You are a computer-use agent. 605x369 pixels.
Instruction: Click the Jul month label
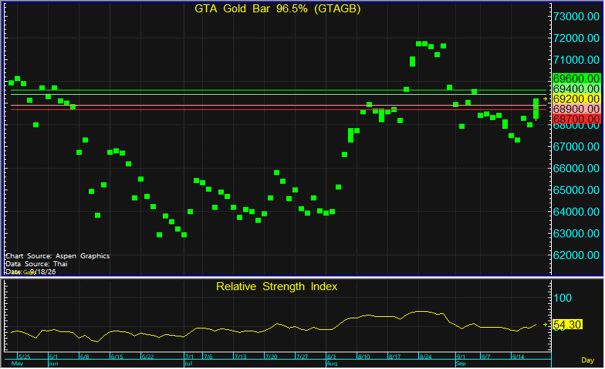click(188, 364)
